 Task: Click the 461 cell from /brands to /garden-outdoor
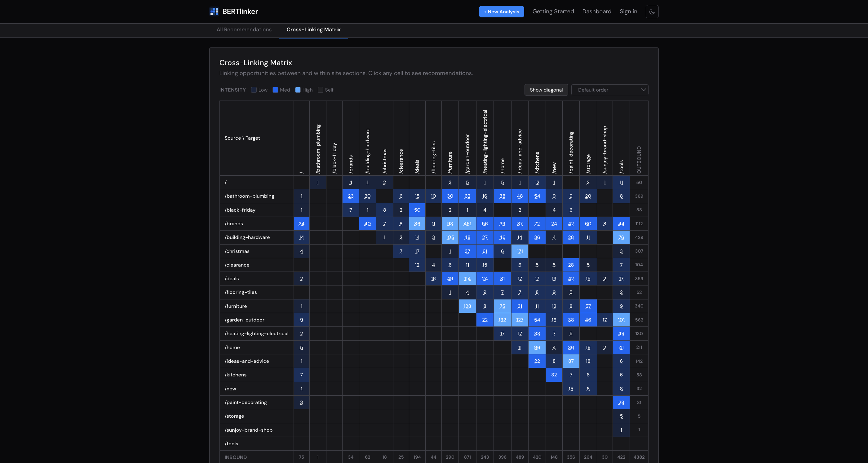pos(467,223)
